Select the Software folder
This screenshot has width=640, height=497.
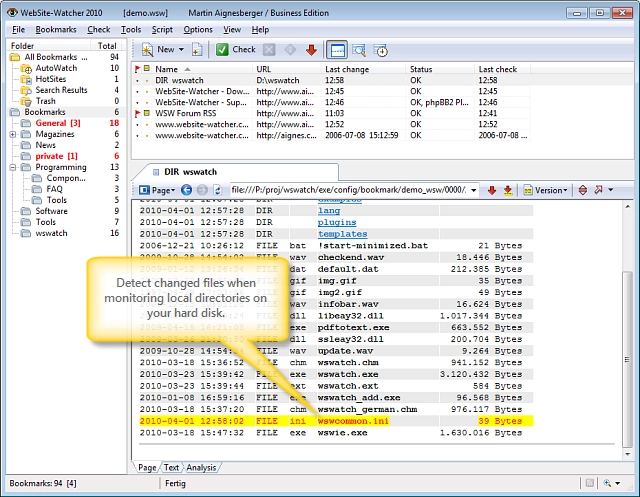tap(51, 211)
